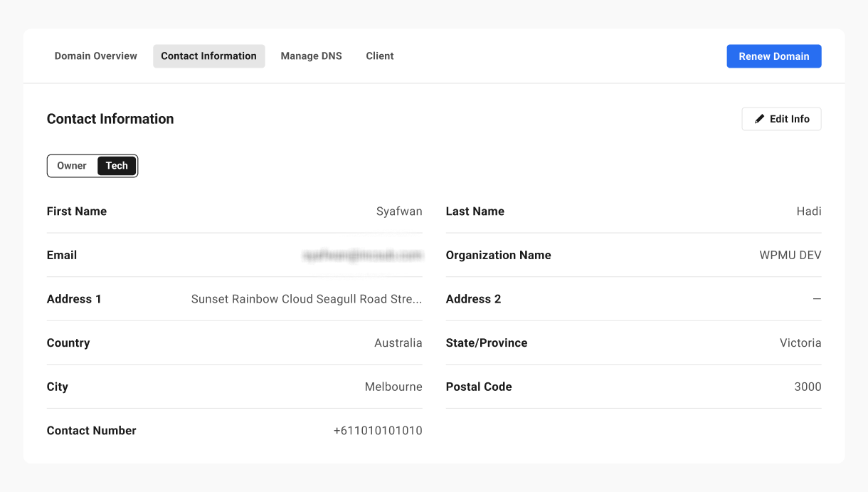Click the Contact Number +611010101010

pos(377,431)
